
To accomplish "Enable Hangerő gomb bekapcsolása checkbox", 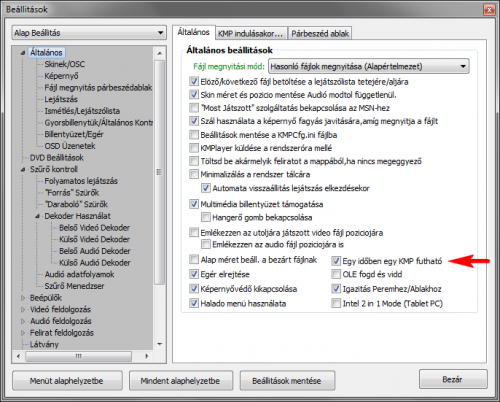I will pyautogui.click(x=206, y=217).
